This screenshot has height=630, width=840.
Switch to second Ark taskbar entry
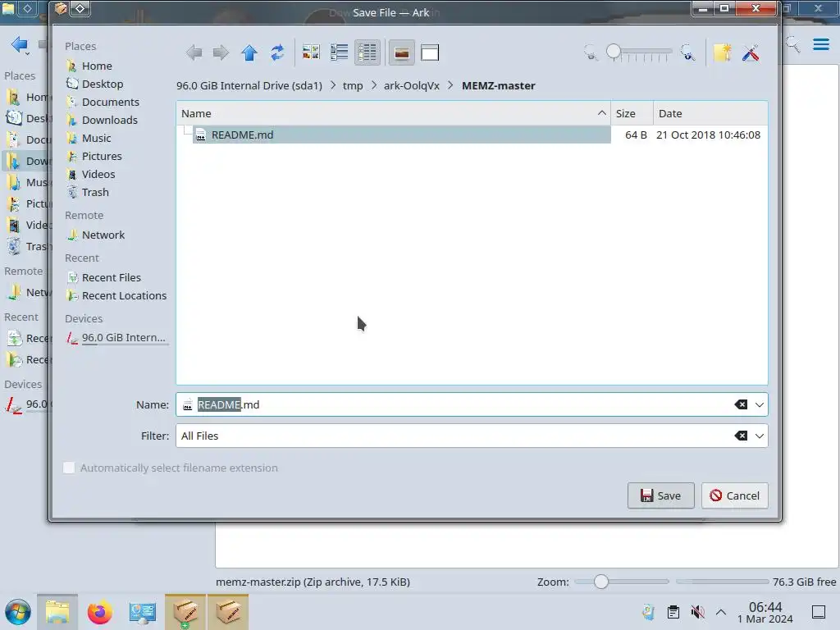click(228, 612)
